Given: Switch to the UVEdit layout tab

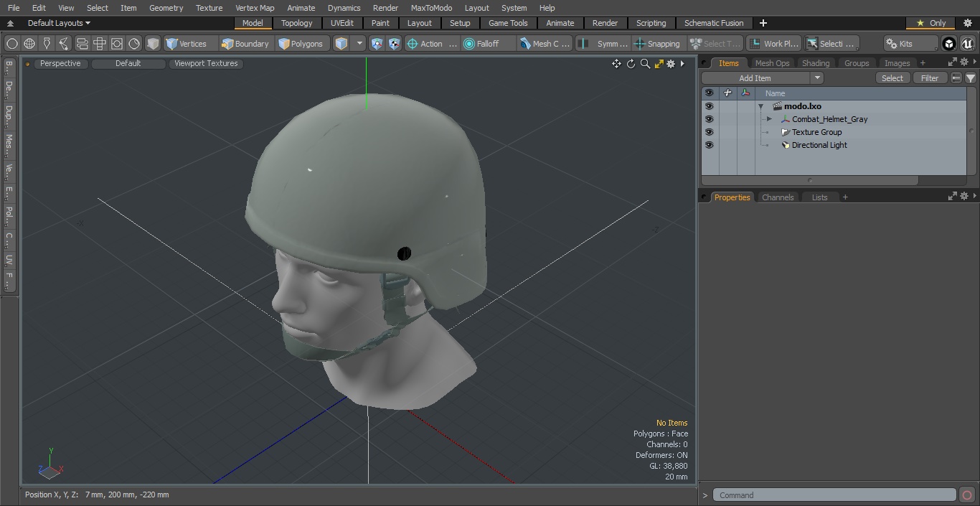Looking at the screenshot, I should (x=341, y=23).
